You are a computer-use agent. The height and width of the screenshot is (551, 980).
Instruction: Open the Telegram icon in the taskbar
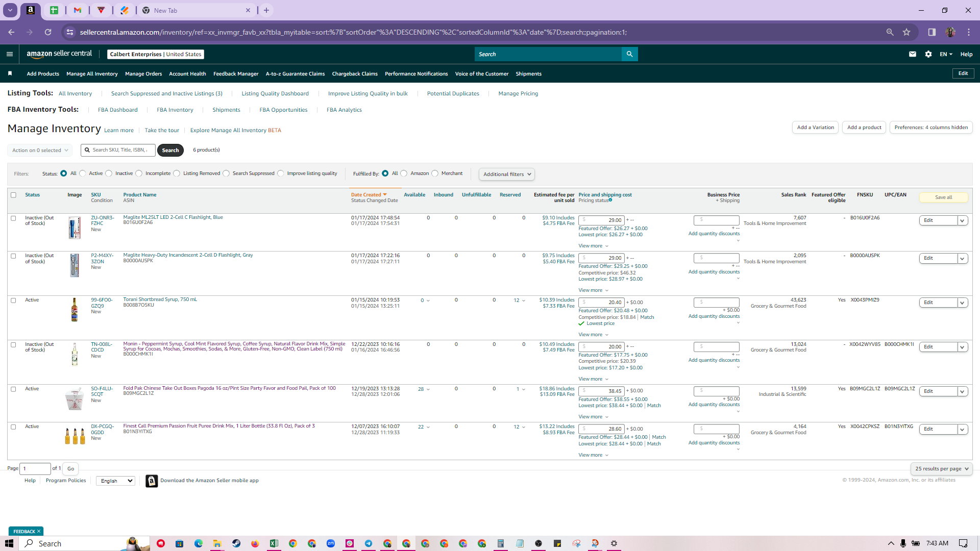point(369,543)
